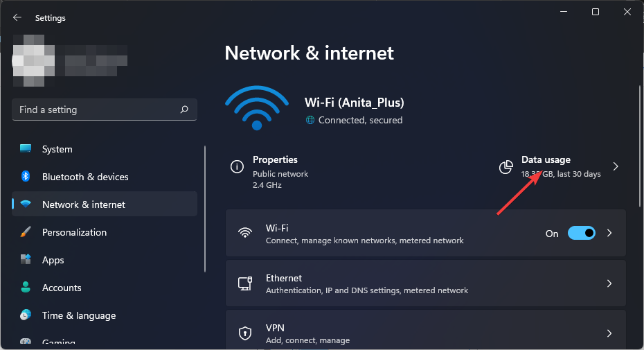Click the Bluetooth & devices icon
The width and height of the screenshot is (644, 350).
tap(26, 177)
